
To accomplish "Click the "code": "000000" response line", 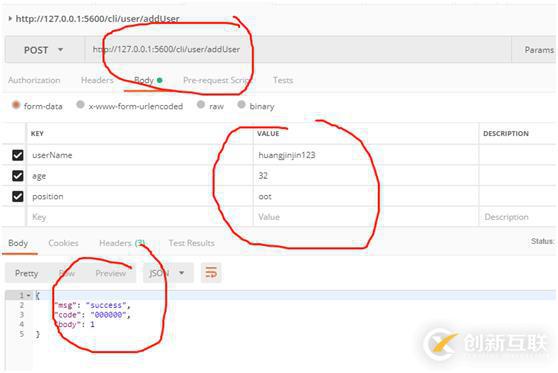I will coord(93,315).
